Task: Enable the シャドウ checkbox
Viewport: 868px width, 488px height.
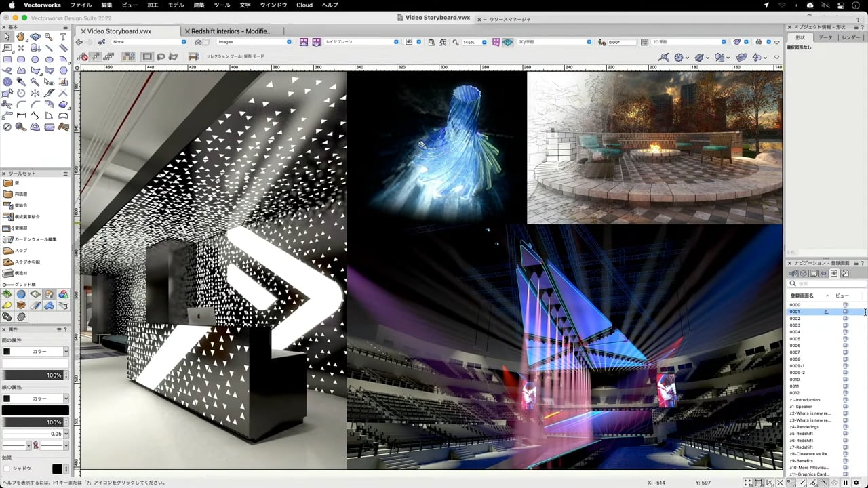Action: [x=7, y=468]
